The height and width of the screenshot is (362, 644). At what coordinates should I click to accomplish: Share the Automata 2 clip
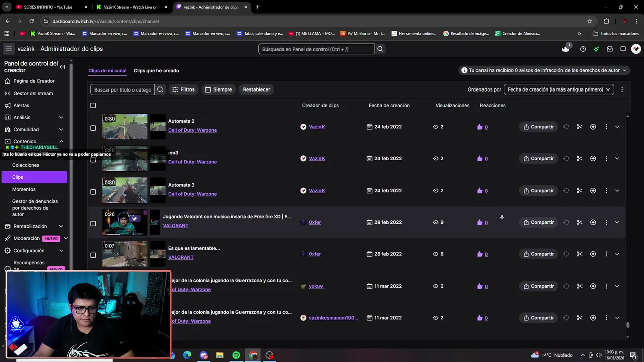538,127
